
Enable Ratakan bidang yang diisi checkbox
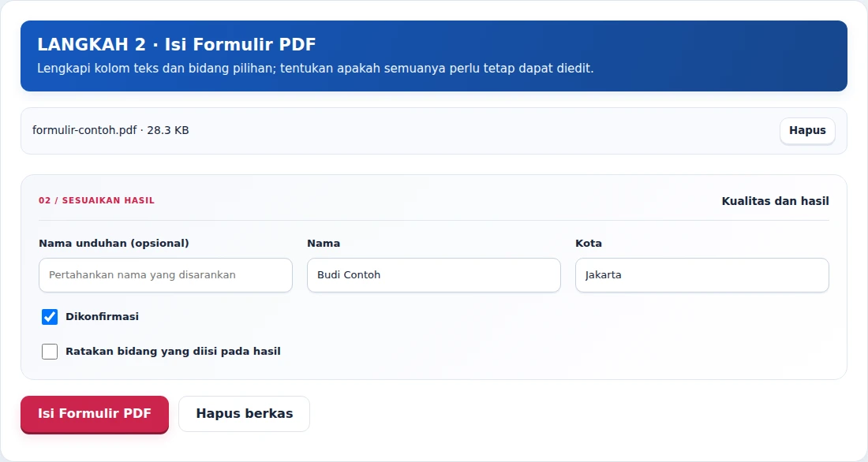click(x=50, y=352)
